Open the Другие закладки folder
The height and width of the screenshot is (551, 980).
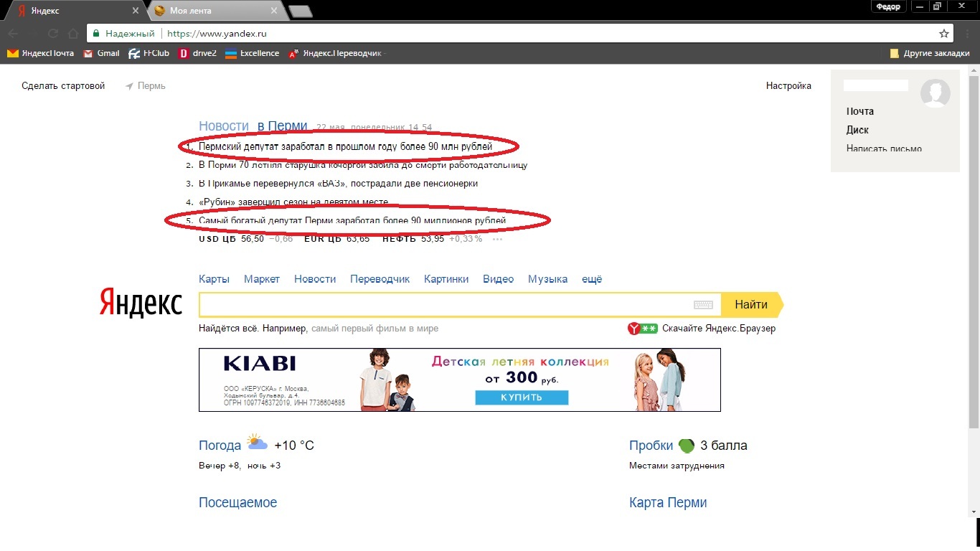[x=930, y=53]
